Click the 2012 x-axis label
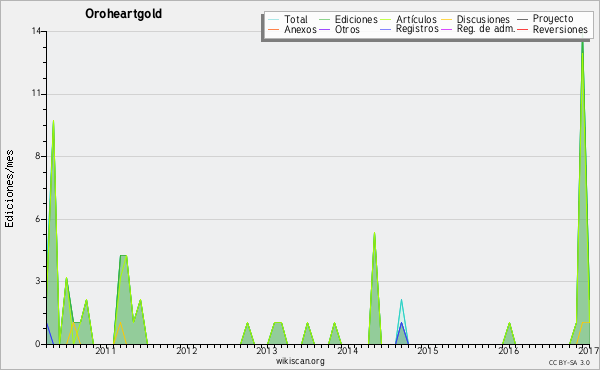This screenshot has width=600, height=370. click(x=186, y=350)
